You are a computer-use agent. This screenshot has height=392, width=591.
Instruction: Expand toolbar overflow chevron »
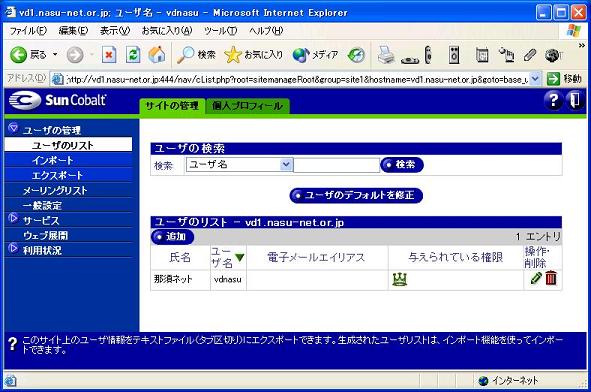[582, 46]
